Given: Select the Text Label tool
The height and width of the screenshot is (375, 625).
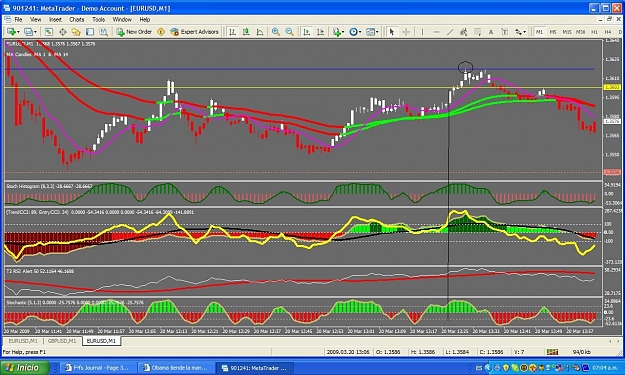Looking at the screenshot, I should point(505,32).
